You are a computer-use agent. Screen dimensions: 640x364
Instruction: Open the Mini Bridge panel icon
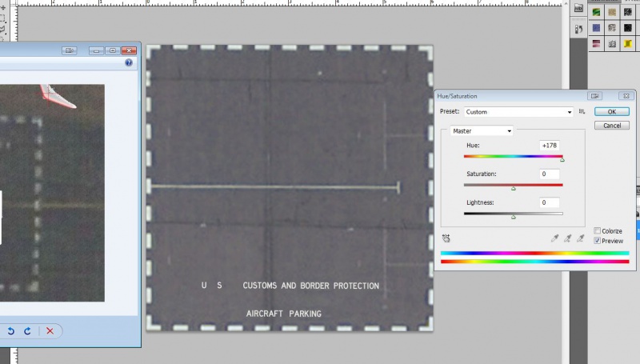click(x=578, y=8)
